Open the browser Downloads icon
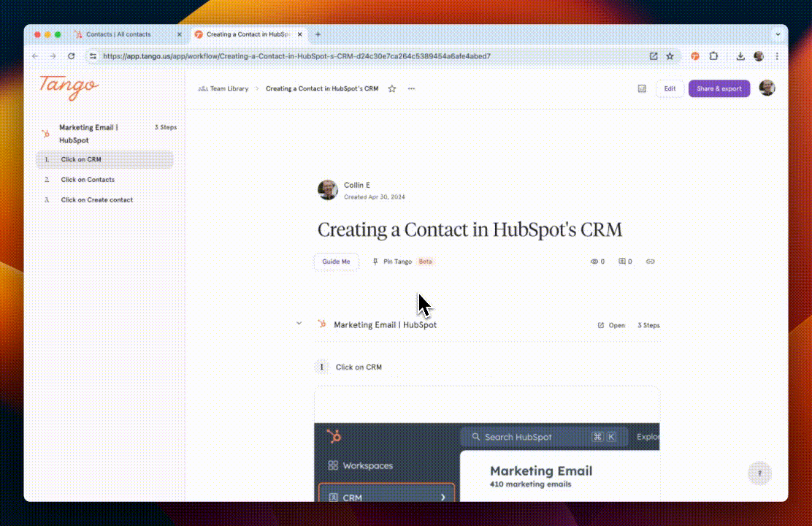Viewport: 812px width, 526px height. 740,56
